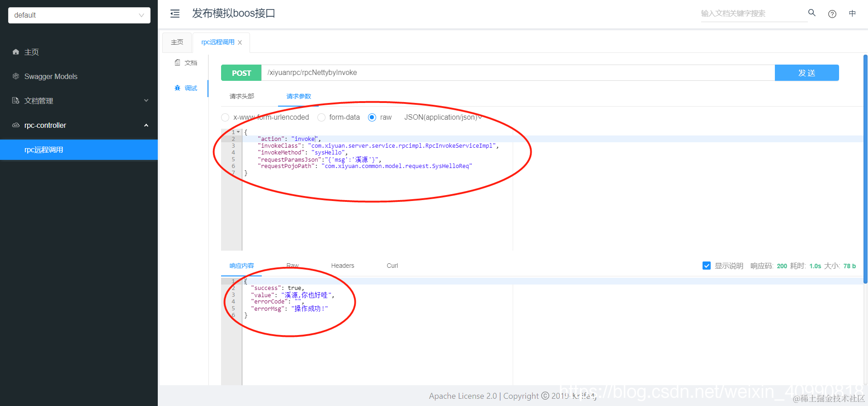This screenshot has height=406, width=868.
Task: Click the Apache License 2.0 footer text
Action: tap(463, 396)
